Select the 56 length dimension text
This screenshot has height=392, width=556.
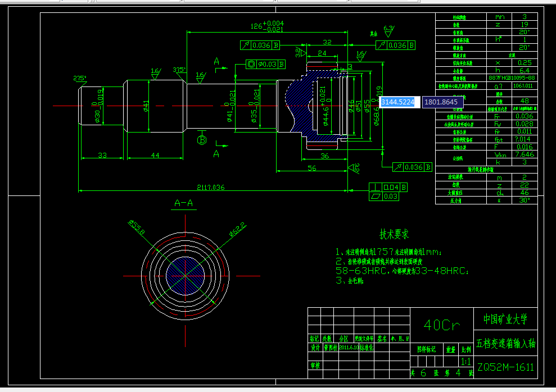[x=312, y=168]
